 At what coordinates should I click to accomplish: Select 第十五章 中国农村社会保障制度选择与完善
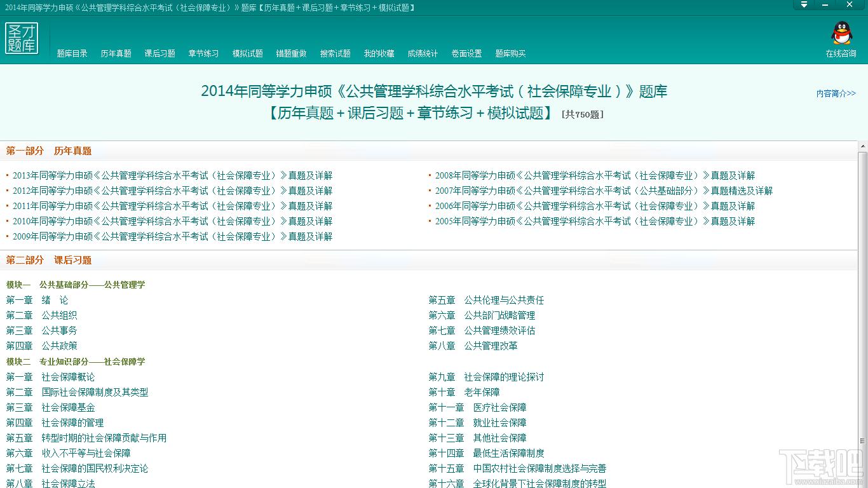pos(518,469)
